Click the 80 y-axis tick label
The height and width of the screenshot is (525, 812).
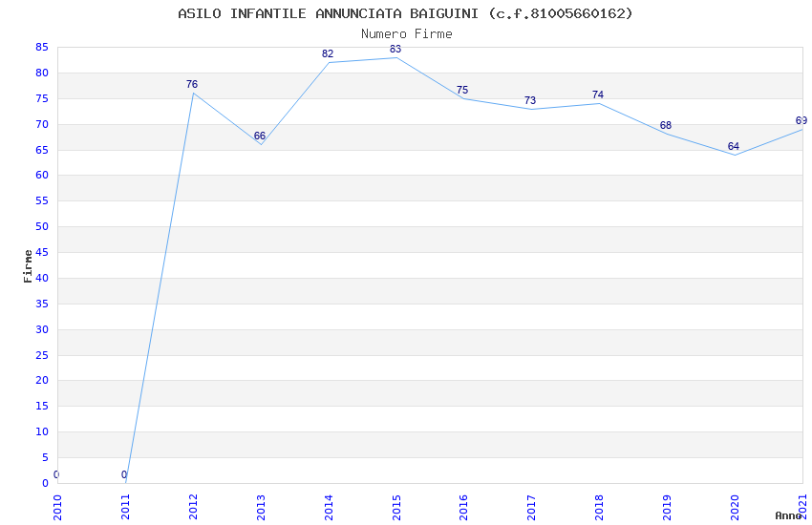point(42,73)
